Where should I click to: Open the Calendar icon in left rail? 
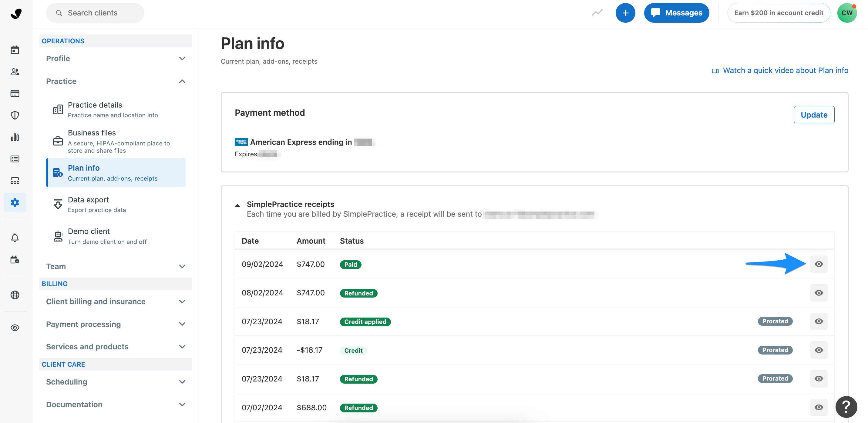[x=15, y=50]
